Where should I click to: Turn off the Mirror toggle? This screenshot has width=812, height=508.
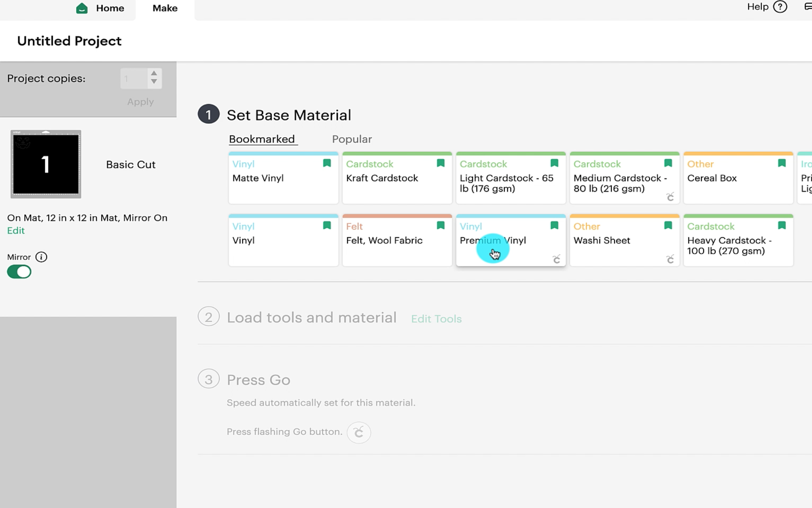pyautogui.click(x=19, y=272)
